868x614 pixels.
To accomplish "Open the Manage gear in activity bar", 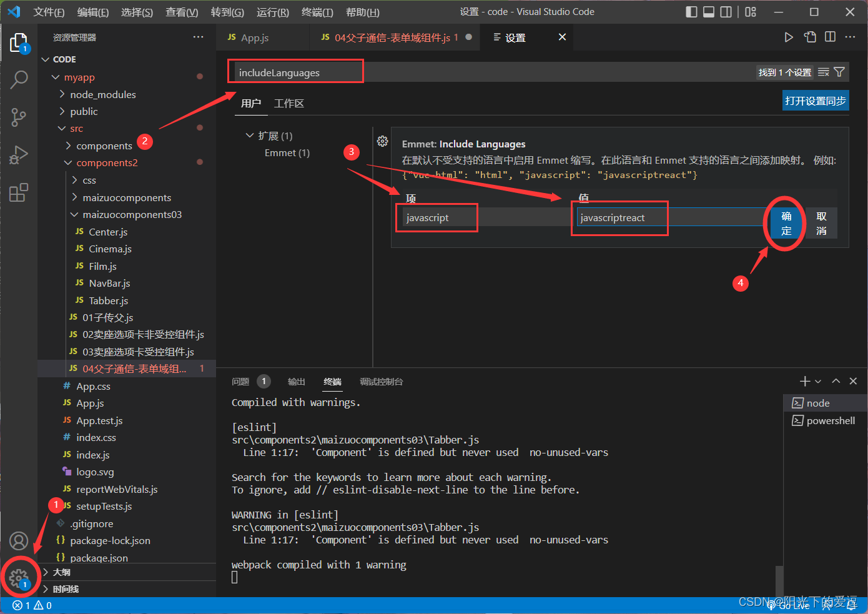I will [19, 578].
